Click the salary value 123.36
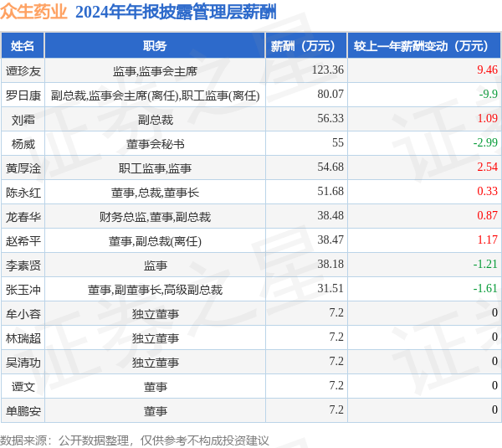The width and height of the screenshot is (502, 448). click(327, 70)
